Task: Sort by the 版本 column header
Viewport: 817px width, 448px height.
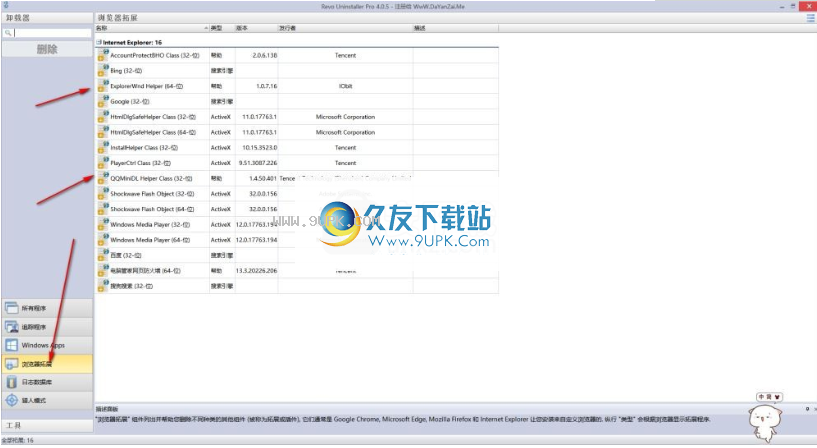Action: 256,28
